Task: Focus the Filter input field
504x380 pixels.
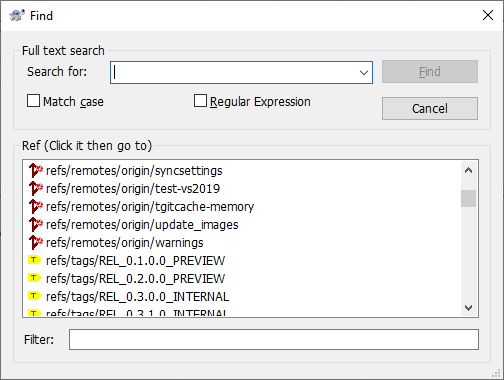Action: 274,339
